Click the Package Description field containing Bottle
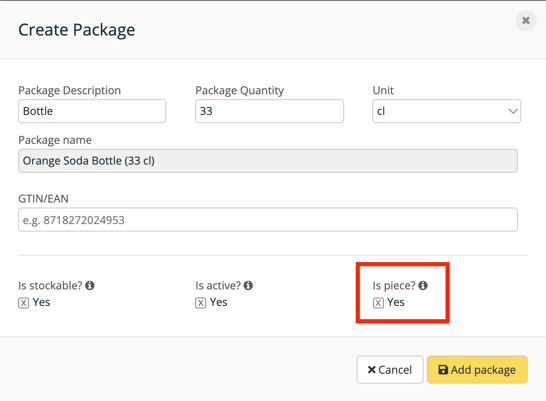 pos(92,111)
